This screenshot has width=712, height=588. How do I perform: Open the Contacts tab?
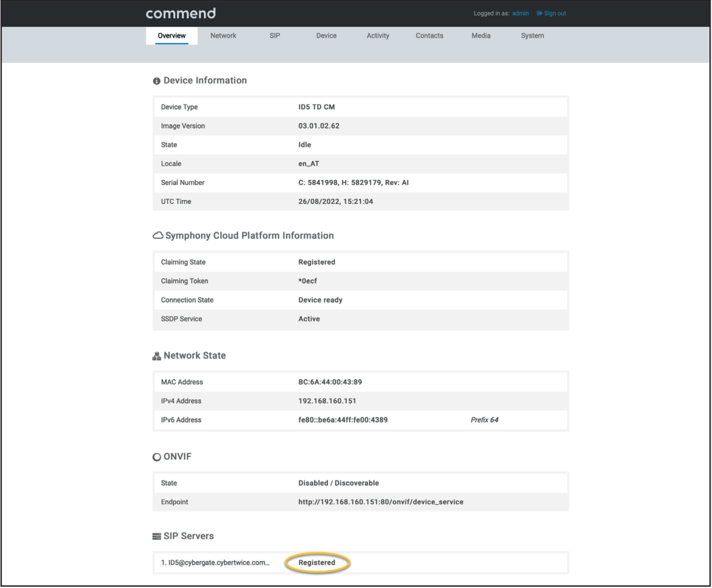[430, 36]
